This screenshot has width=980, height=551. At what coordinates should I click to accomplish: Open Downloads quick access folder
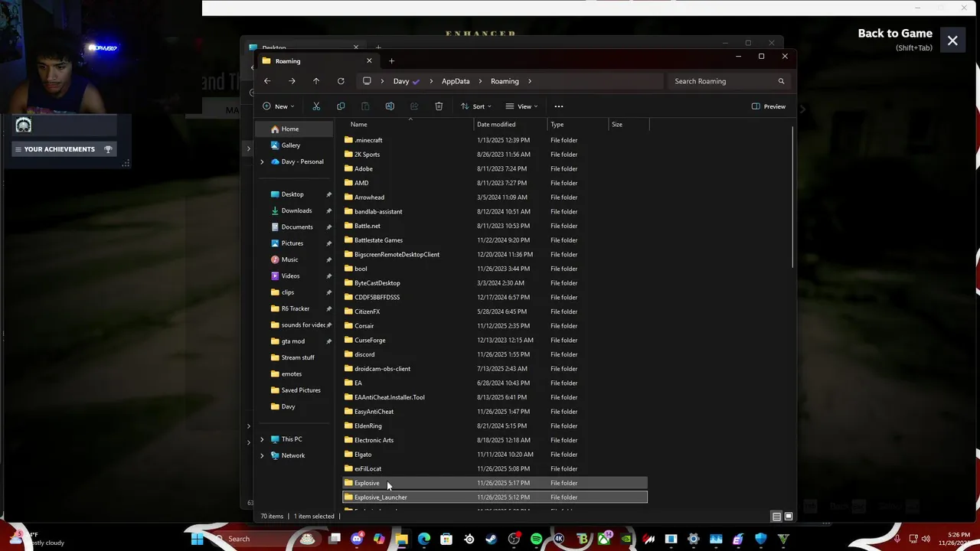[x=296, y=210]
